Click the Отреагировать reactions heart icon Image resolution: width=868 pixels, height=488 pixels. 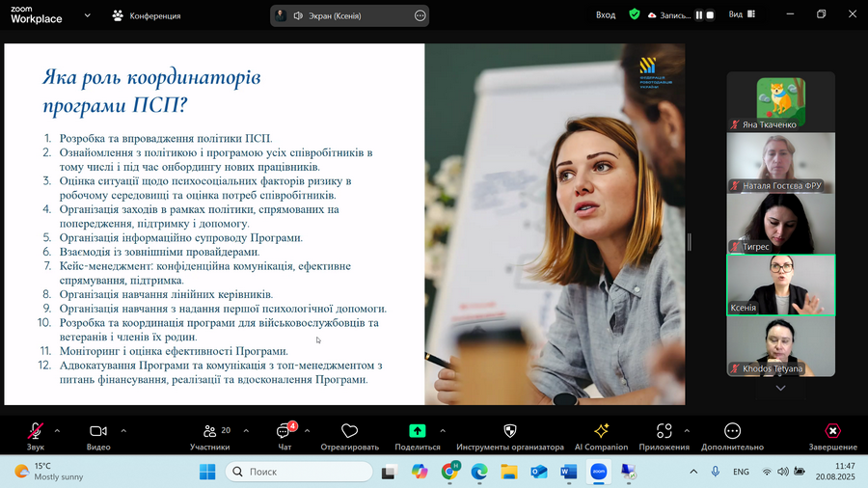point(349,432)
